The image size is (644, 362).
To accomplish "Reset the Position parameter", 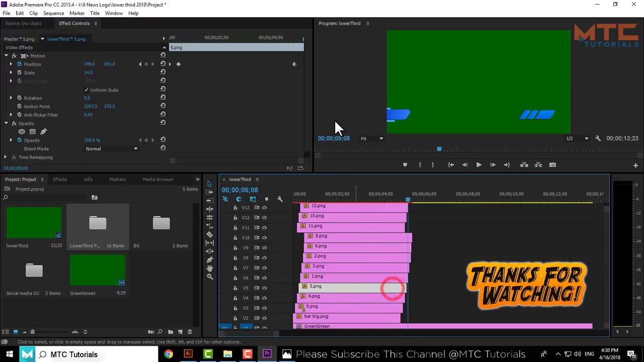I will click(163, 64).
